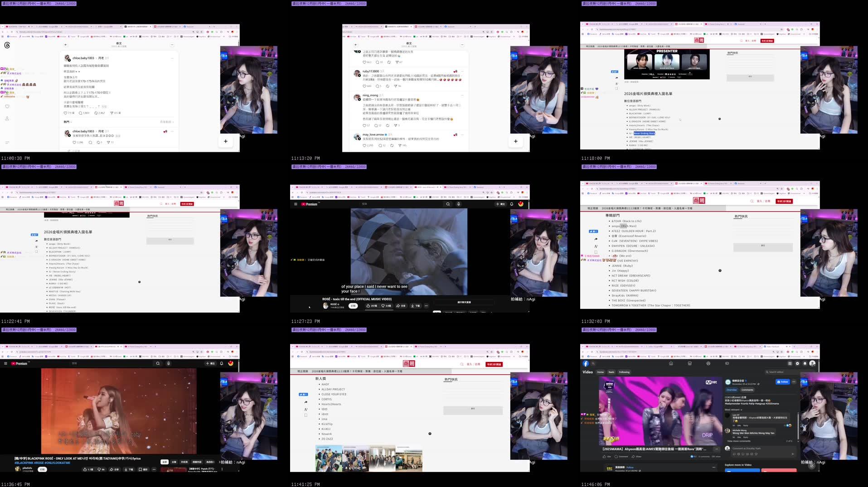This screenshot has width=868, height=487.
Task: Subscribe to ROSÉ's YouTube channel
Action: [353, 306]
